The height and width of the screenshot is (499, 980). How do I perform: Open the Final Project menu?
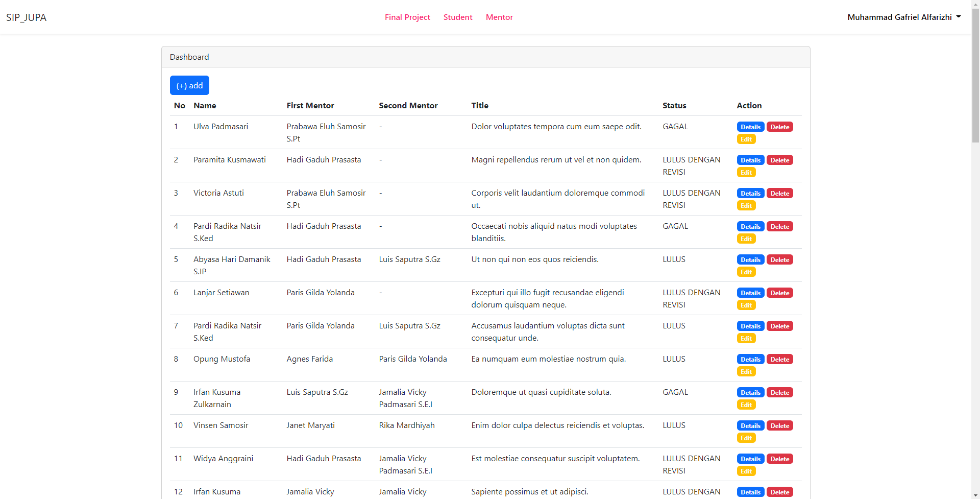click(407, 17)
